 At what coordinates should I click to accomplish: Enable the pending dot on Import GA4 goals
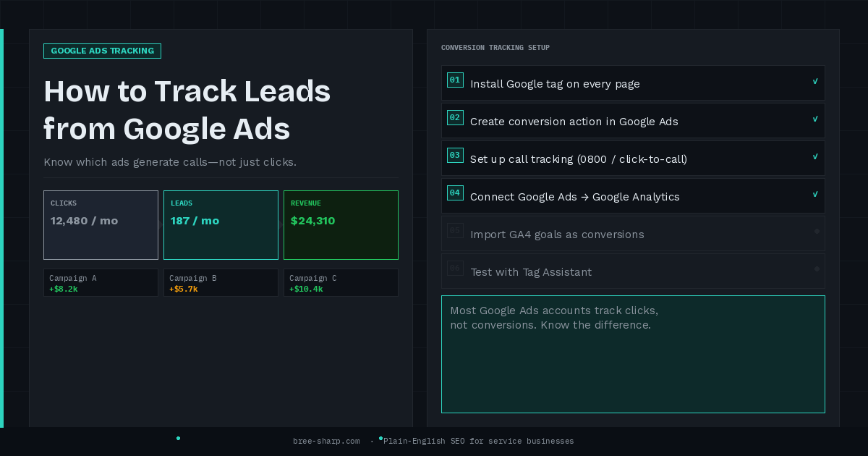[x=815, y=231]
